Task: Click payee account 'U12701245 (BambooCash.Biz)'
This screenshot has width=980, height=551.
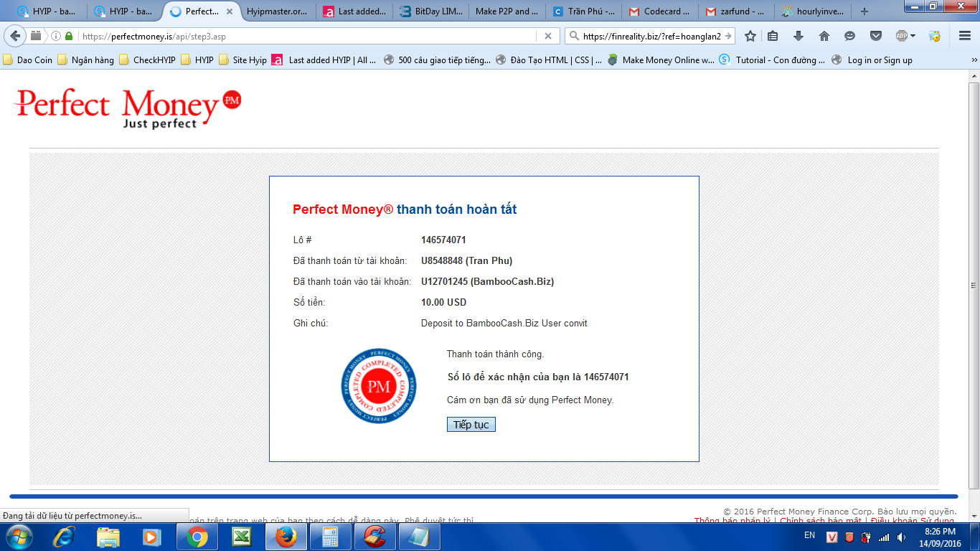Action: coord(487,281)
